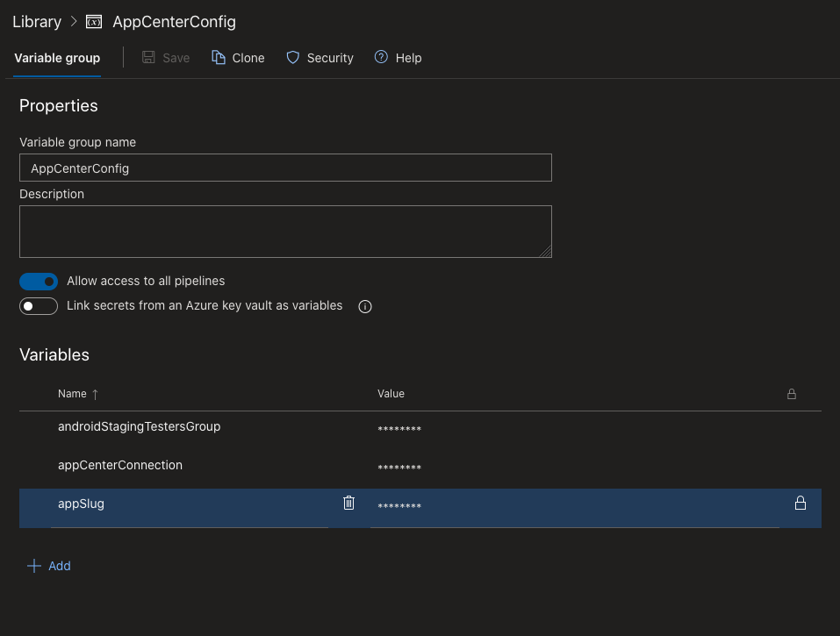Go to Library in the breadcrumb
The image size is (840, 636).
tap(37, 22)
